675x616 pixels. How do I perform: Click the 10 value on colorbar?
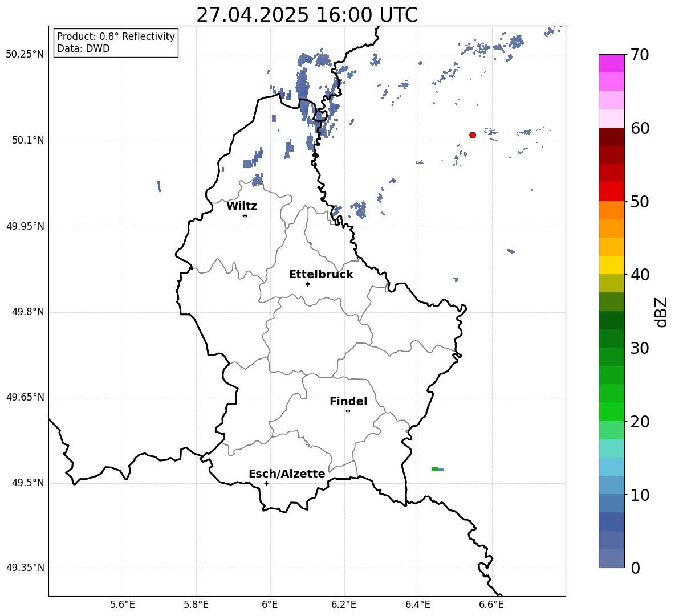[640, 495]
